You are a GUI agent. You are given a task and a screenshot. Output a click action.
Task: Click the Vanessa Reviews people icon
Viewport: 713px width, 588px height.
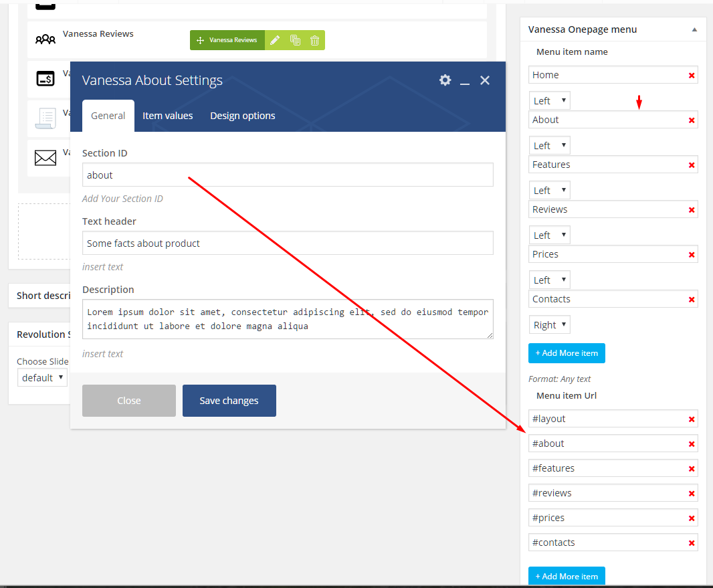click(x=45, y=39)
